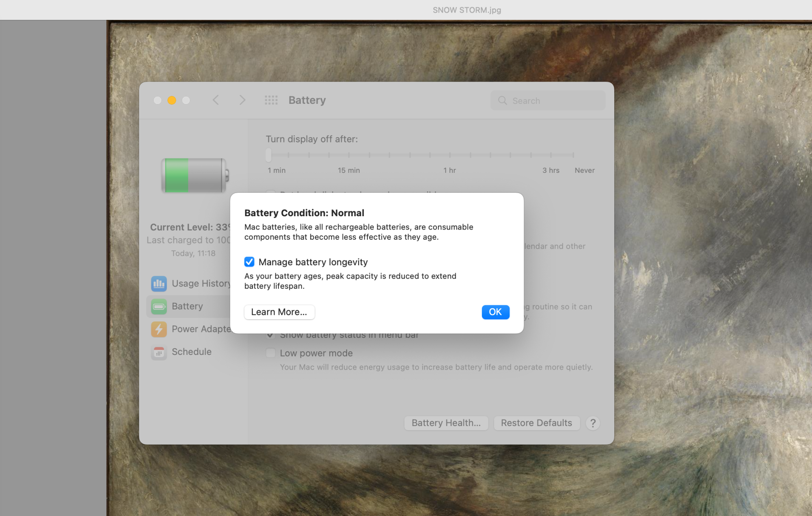Click the Battery Health button
The height and width of the screenshot is (516, 812).
point(446,423)
